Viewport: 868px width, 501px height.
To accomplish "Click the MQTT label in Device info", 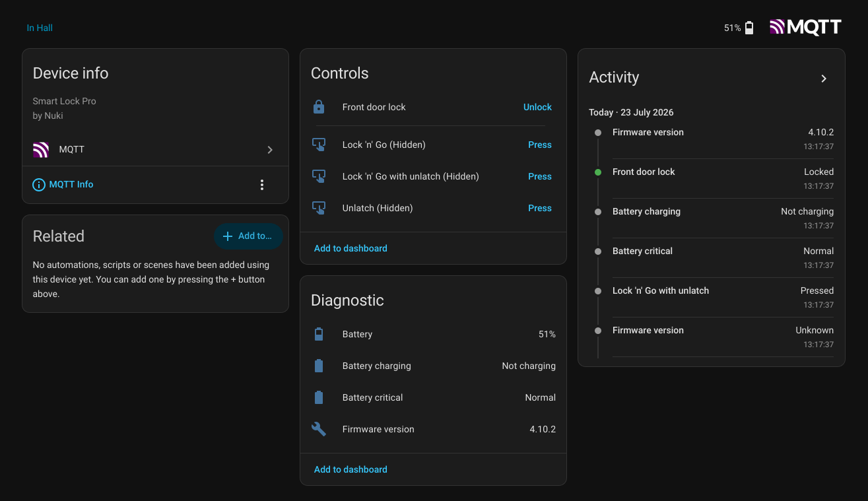I will pyautogui.click(x=72, y=150).
